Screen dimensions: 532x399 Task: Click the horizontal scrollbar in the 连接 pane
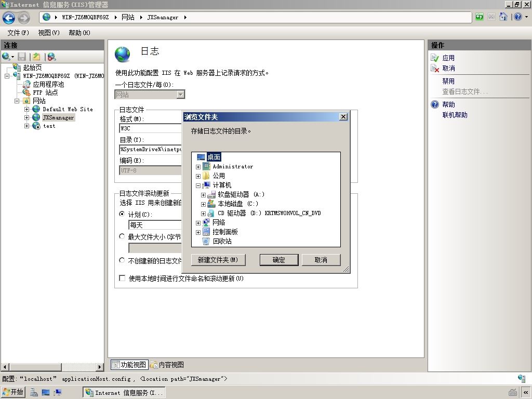pyautogui.click(x=35, y=367)
